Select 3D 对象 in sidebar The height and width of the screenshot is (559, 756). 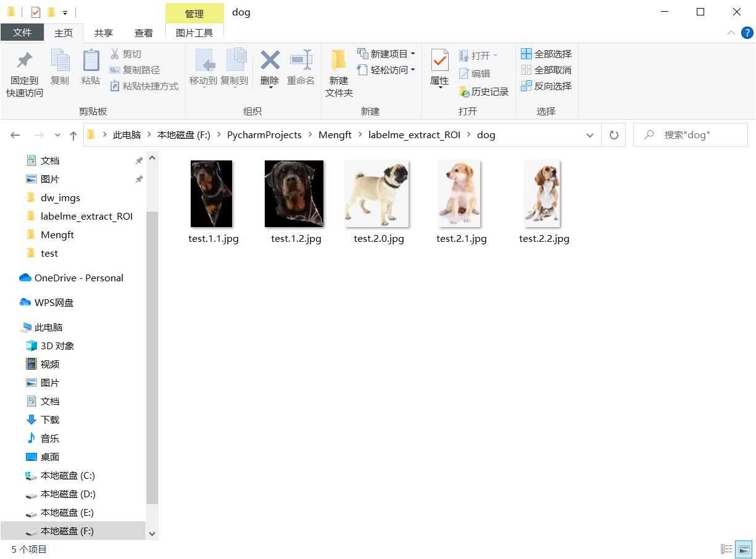pos(57,346)
